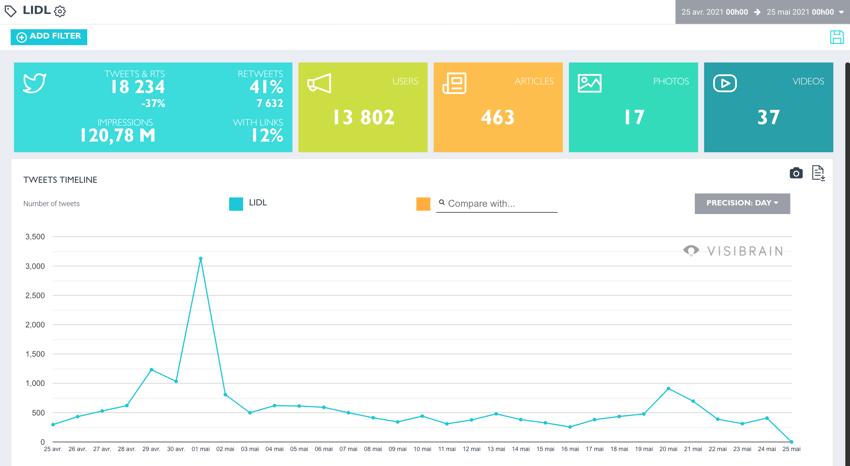
Task: Export timeline data with document icon
Action: (818, 173)
